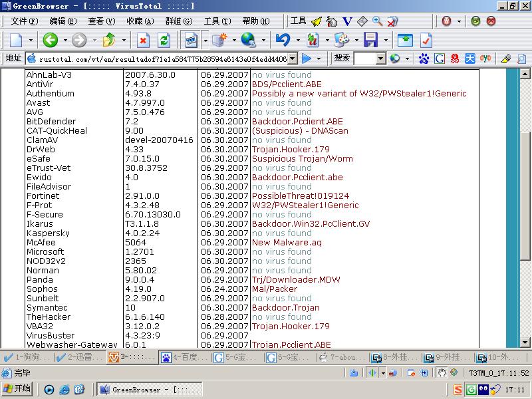
Task: Click the media player quick launch icon
Action: [x=49, y=390]
